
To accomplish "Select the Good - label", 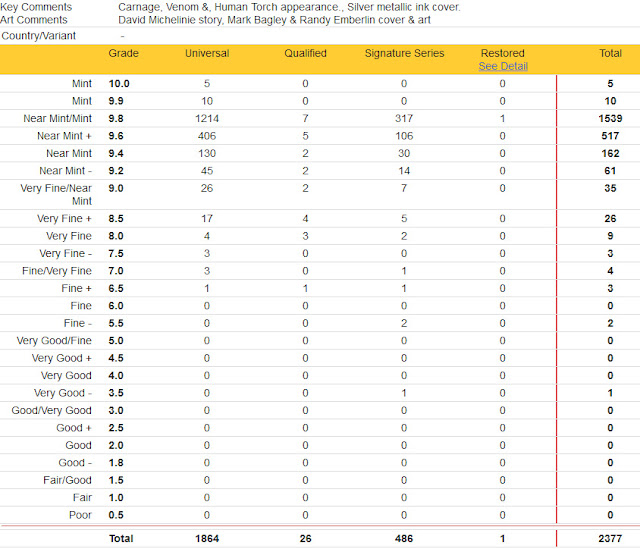I will (75, 463).
